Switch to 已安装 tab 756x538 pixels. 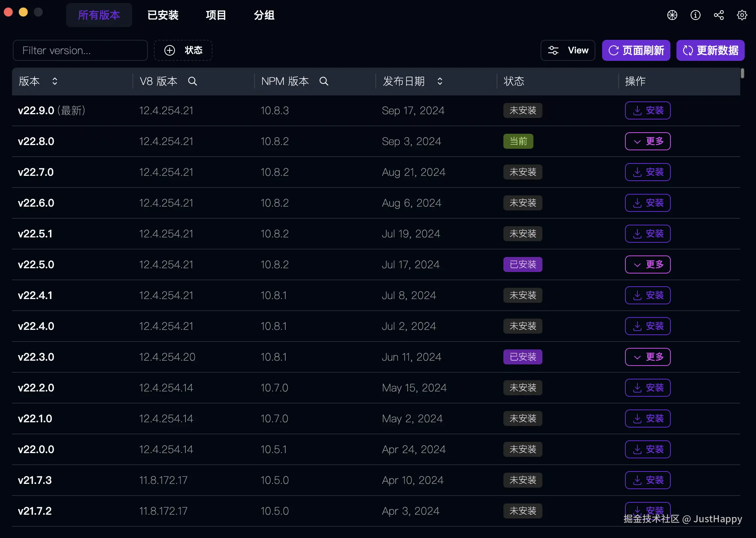[163, 15]
